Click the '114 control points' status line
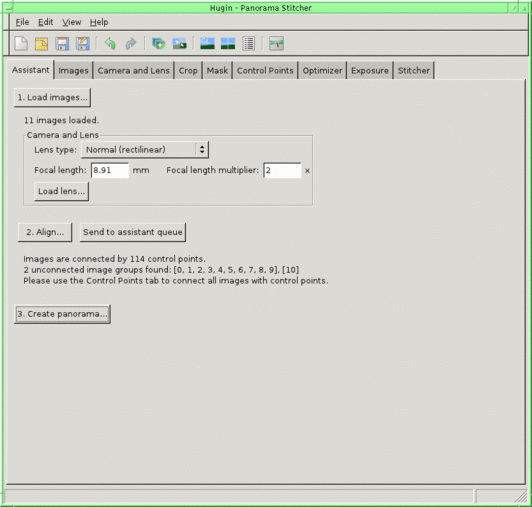The image size is (532, 507). (x=114, y=259)
